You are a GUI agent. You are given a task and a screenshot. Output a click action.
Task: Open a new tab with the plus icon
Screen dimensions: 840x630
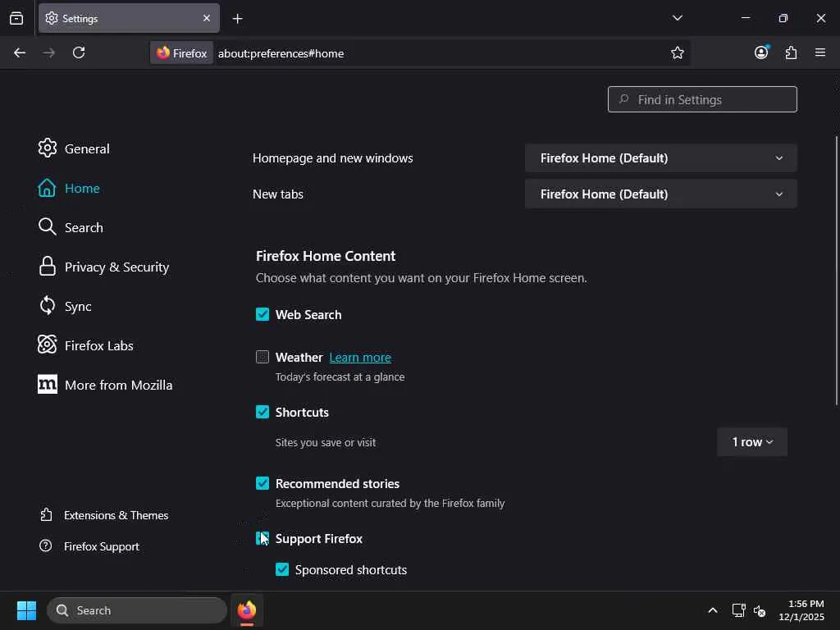pyautogui.click(x=237, y=18)
